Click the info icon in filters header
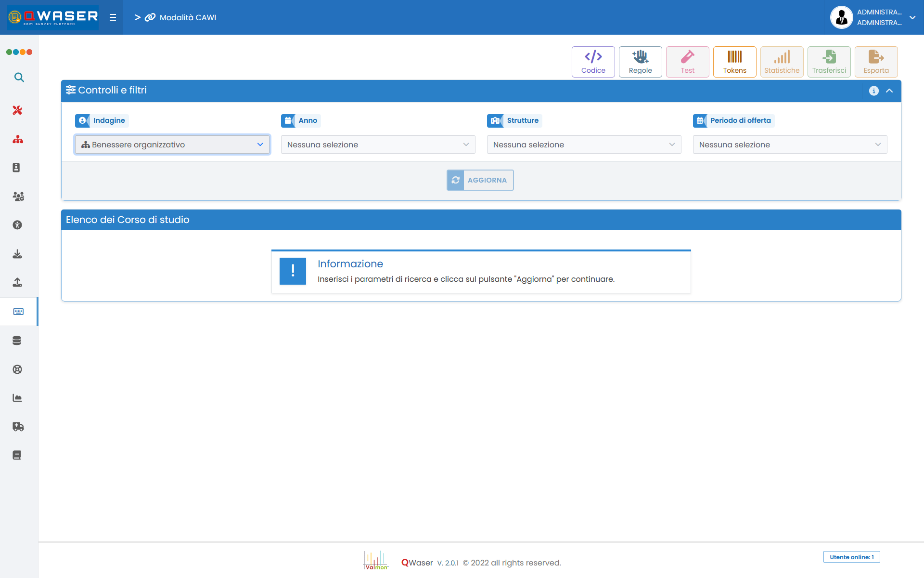This screenshot has width=924, height=578. click(874, 91)
